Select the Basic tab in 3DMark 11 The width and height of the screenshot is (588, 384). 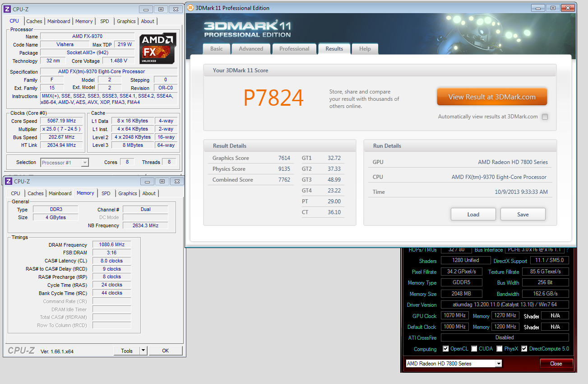click(217, 49)
